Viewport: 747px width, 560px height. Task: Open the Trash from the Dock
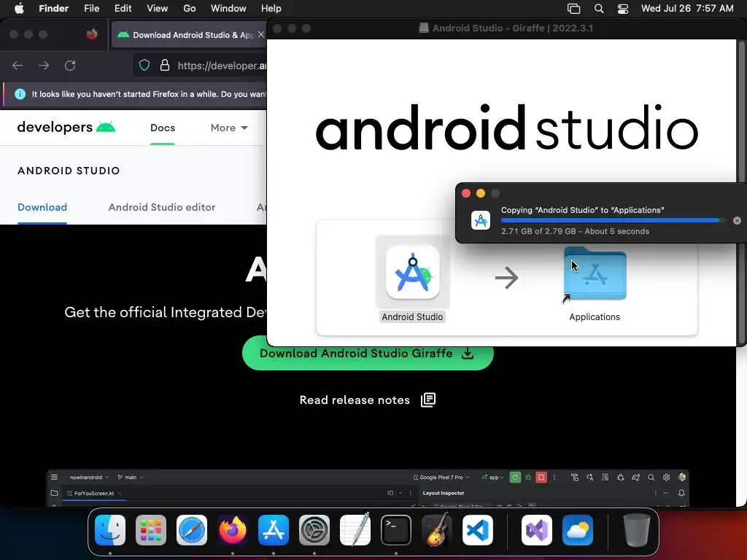(636, 530)
